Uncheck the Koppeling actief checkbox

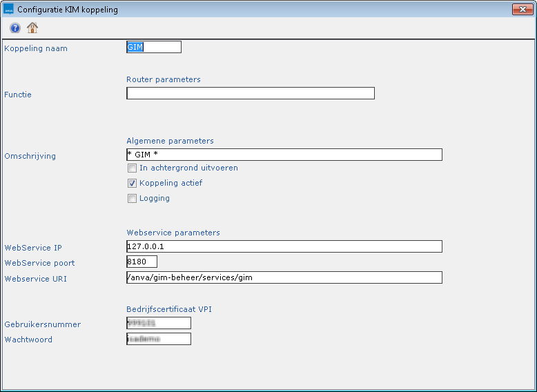point(132,184)
